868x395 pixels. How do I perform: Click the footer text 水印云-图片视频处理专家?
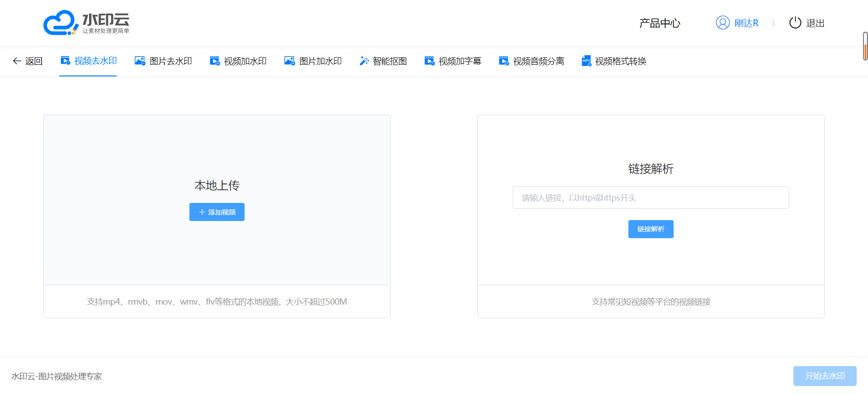57,376
